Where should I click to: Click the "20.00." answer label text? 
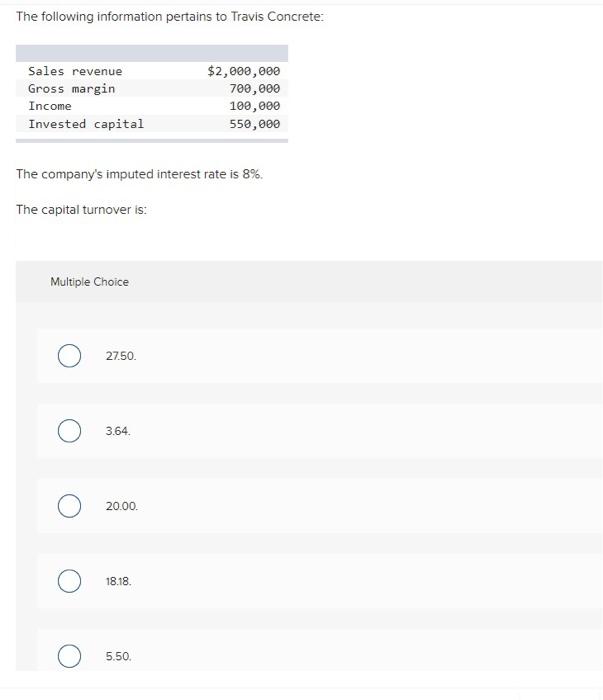pos(122,506)
